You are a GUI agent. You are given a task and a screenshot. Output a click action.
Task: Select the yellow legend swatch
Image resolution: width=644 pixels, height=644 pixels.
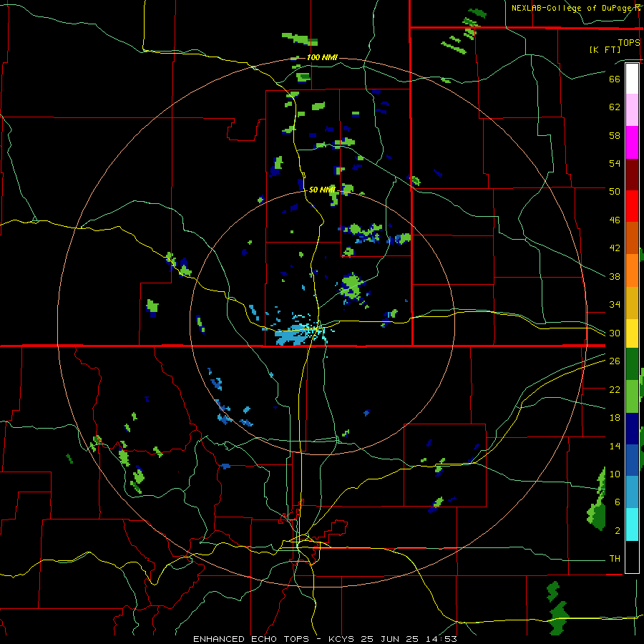pos(632,333)
